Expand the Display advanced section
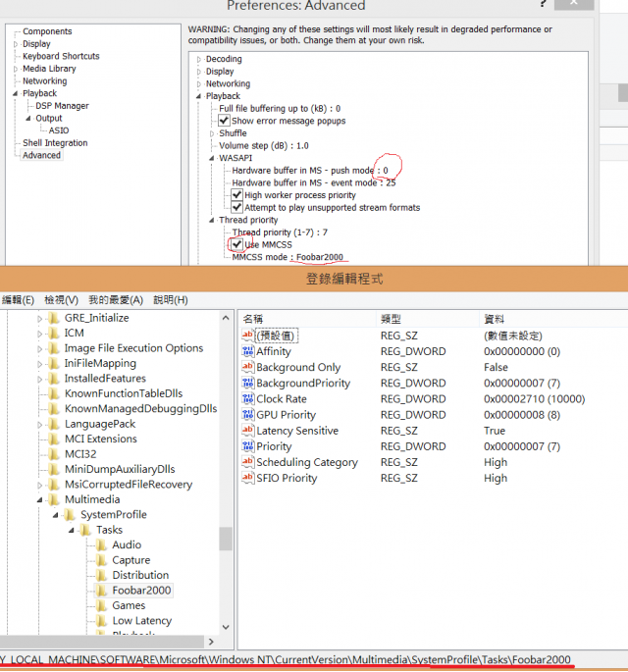This screenshot has height=672, width=628. coord(198,72)
